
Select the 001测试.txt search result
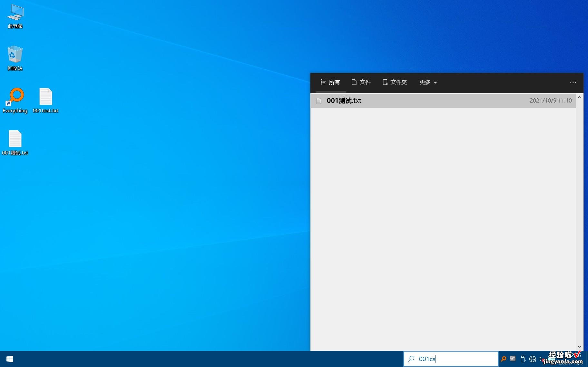pyautogui.click(x=443, y=101)
